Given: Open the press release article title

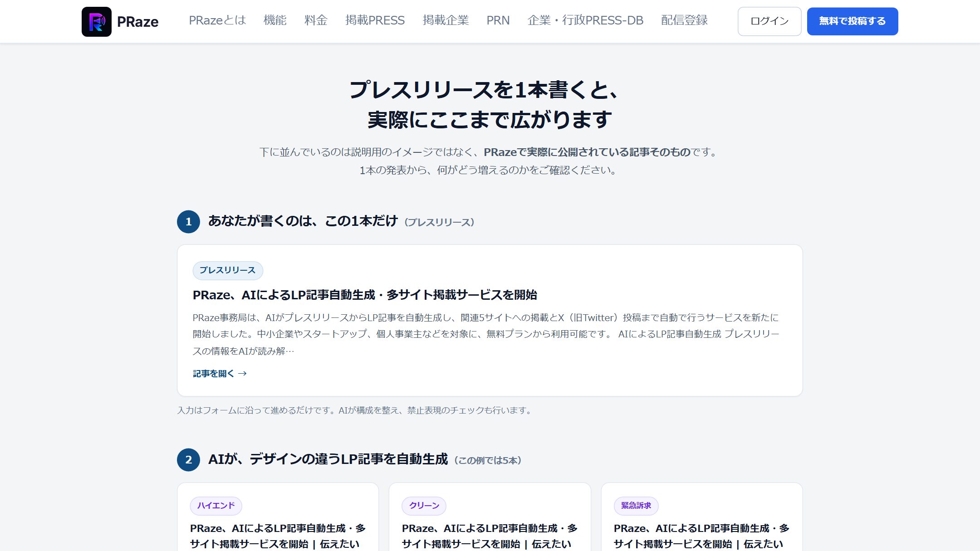Looking at the screenshot, I should point(365,295).
